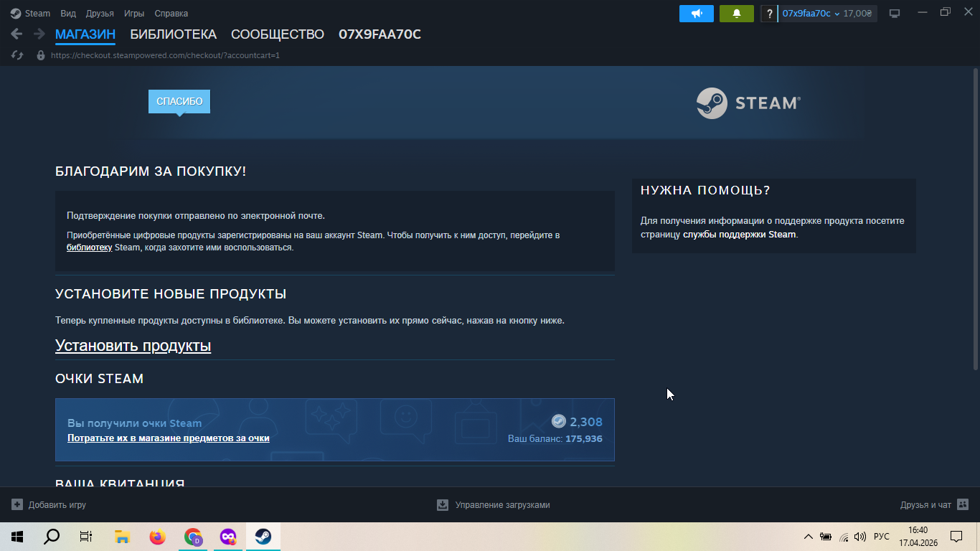Click the УСТАНОВИТЕ НОВЫЕ ПРОДУКТЫ heading
This screenshot has width=980, height=551.
coord(171,293)
